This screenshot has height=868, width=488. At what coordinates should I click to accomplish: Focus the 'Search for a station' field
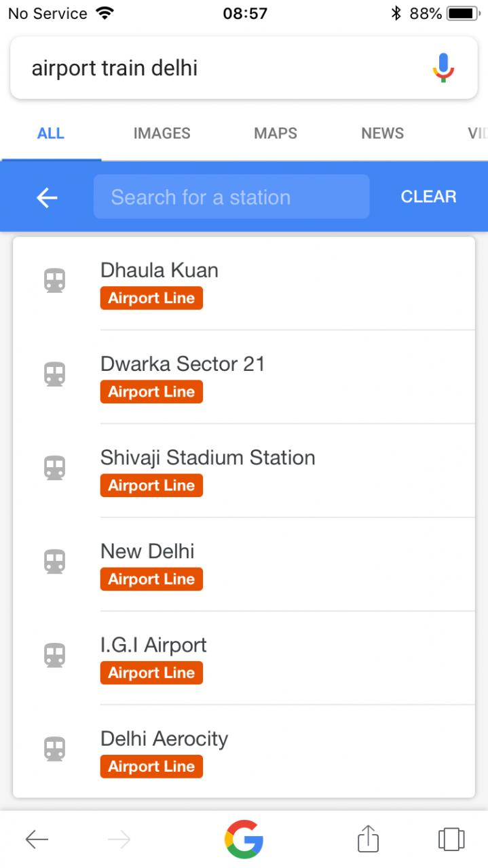coord(231,197)
